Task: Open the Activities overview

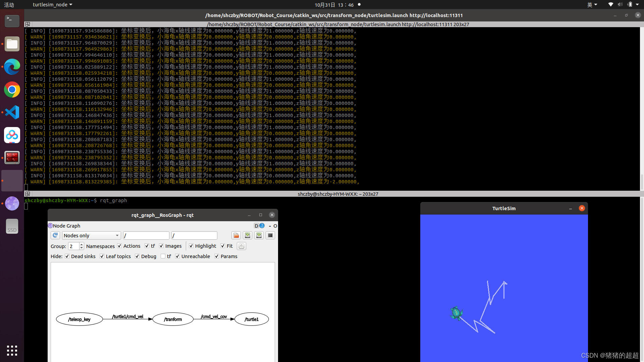Action: [x=9, y=5]
